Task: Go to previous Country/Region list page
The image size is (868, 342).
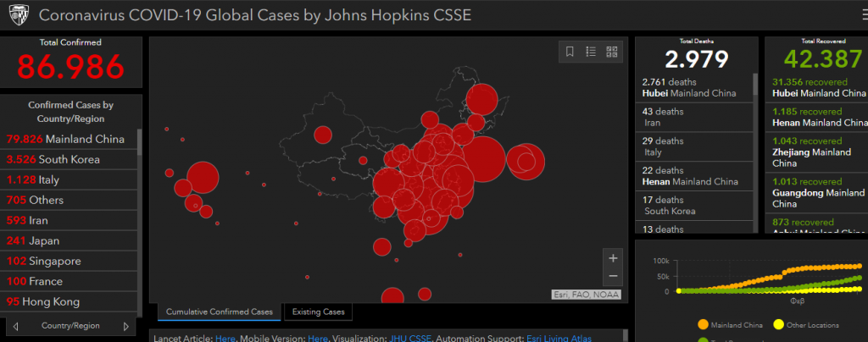Action: click(x=14, y=326)
